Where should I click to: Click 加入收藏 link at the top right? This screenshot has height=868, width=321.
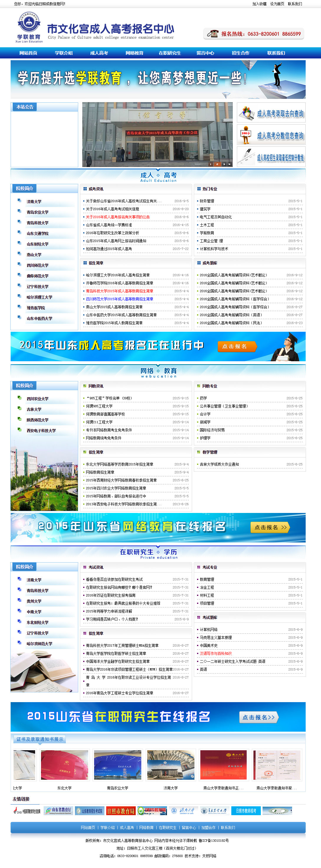[x=259, y=4]
